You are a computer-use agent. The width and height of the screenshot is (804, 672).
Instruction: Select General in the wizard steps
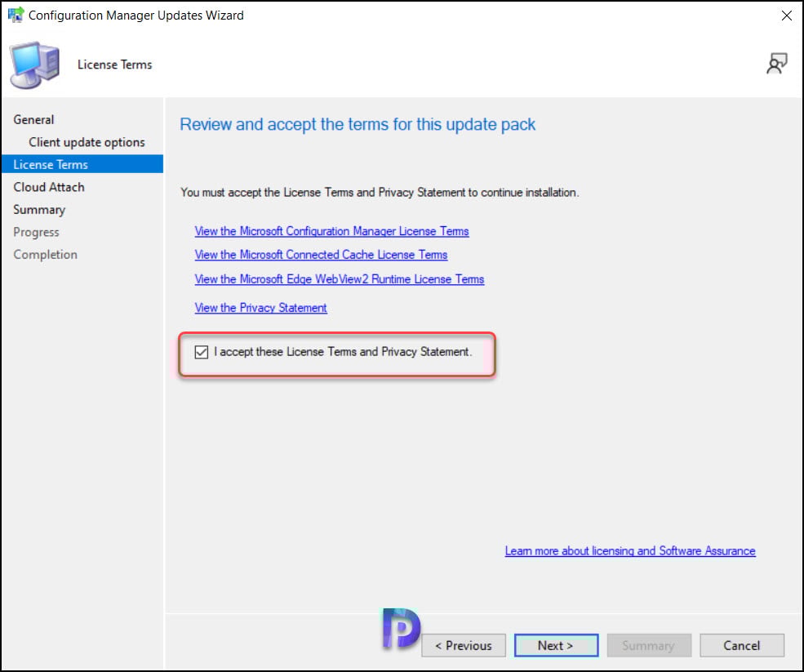(x=33, y=119)
